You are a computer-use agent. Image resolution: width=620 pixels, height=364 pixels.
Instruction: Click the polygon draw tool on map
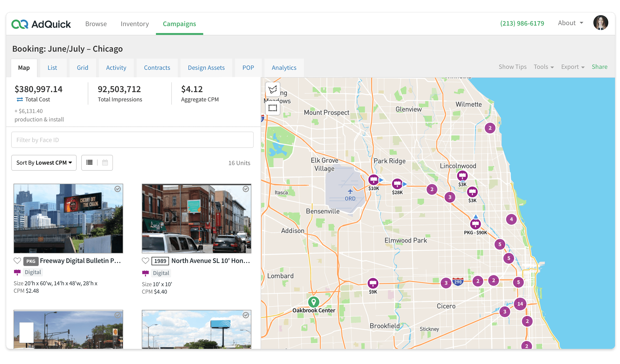coord(273,89)
